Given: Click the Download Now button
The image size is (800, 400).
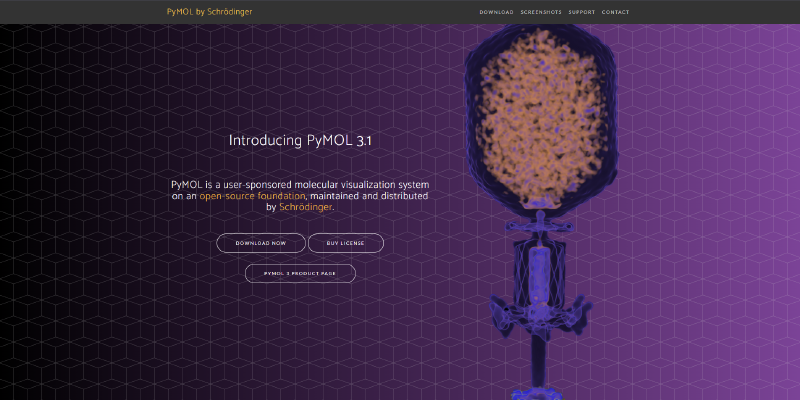Looking at the screenshot, I should [x=261, y=243].
